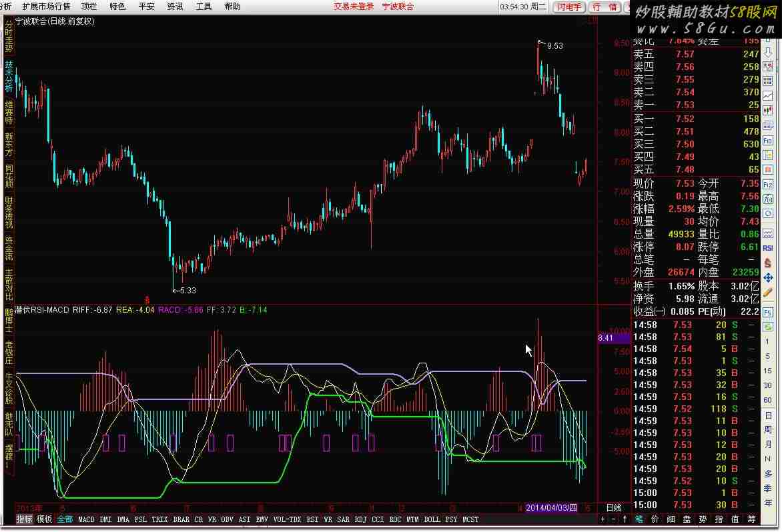The width and height of the screenshot is (782, 532).
Task: Open the down-arrow icon in right toolbar
Action: point(768,52)
